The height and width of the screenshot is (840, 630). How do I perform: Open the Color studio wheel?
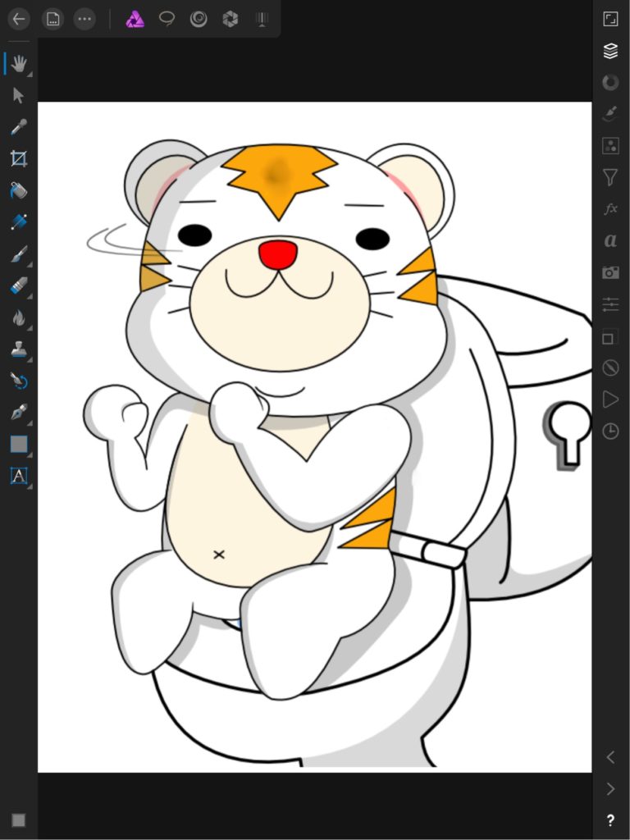610,82
